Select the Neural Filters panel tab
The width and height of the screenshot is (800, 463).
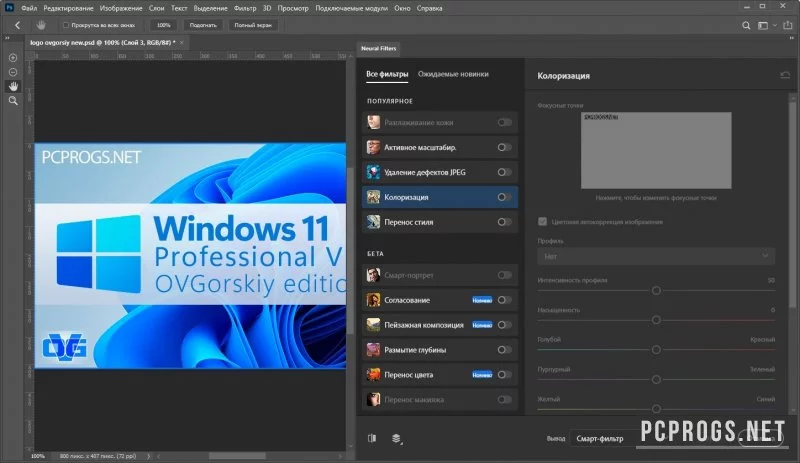tap(379, 48)
